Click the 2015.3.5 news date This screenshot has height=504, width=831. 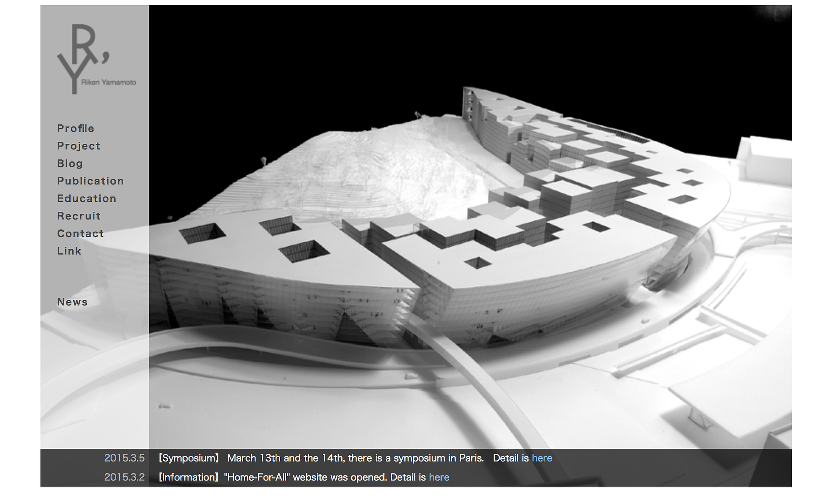click(124, 458)
